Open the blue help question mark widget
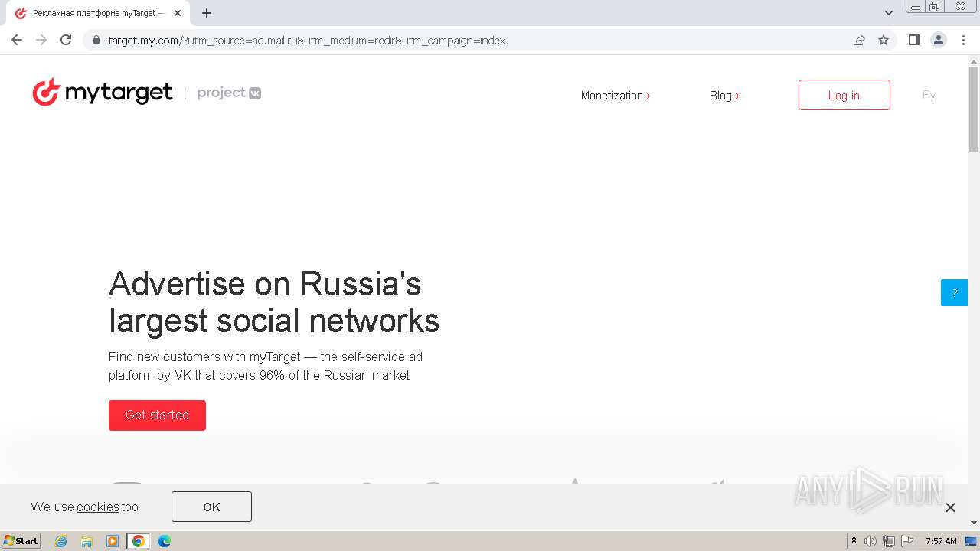Screen dimensions: 980x551 click(x=954, y=292)
